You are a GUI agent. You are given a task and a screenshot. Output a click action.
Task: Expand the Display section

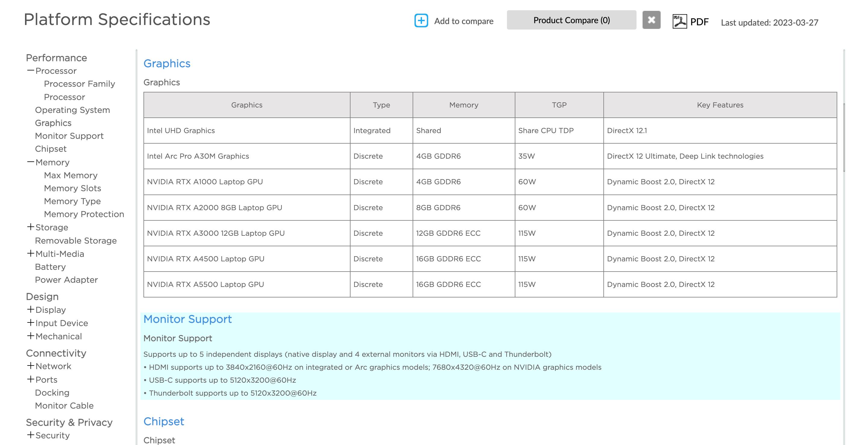pyautogui.click(x=31, y=309)
